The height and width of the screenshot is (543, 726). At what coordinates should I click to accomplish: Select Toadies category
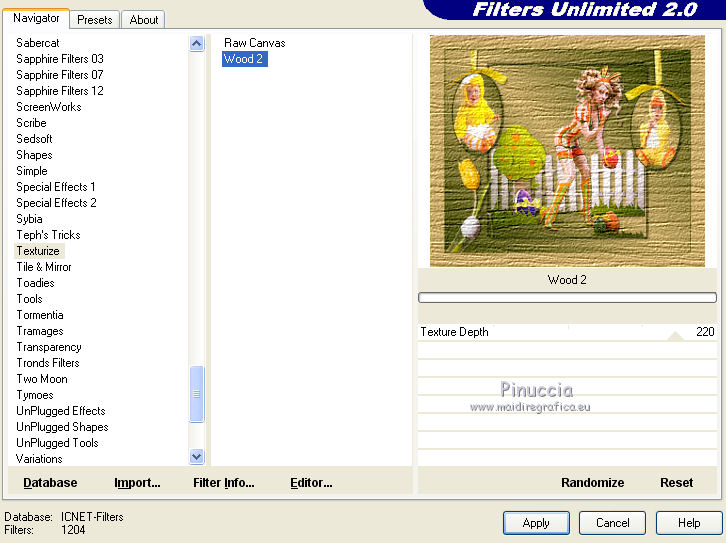point(35,283)
